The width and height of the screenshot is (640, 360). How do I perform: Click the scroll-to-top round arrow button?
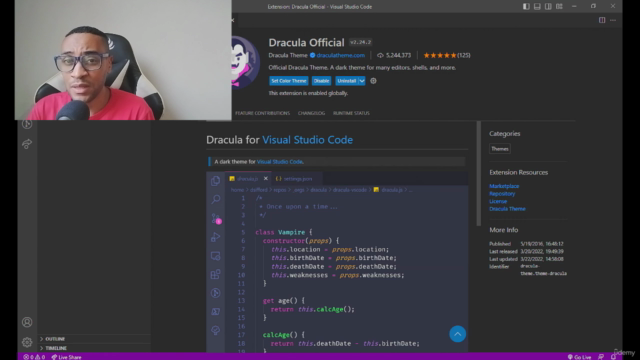[458, 334]
